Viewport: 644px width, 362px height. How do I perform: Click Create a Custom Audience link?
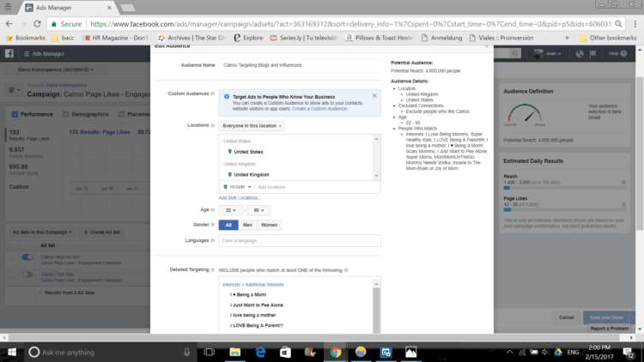(x=319, y=109)
